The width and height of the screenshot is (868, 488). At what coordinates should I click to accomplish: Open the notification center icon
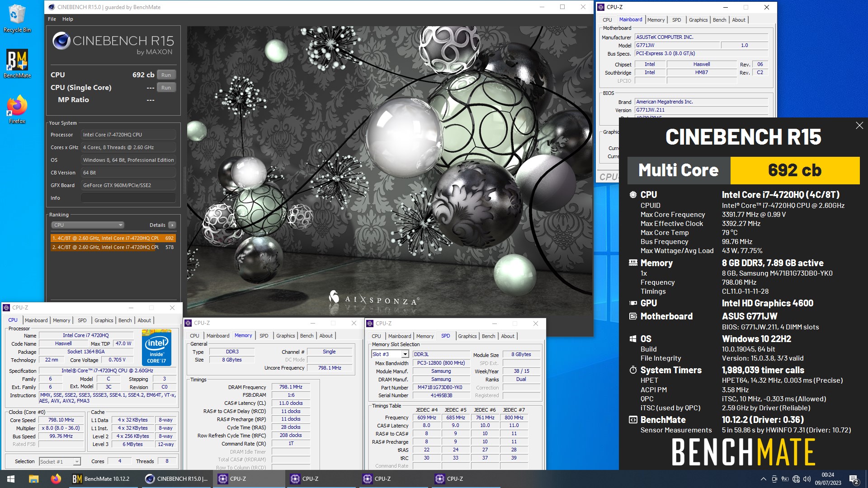click(854, 479)
